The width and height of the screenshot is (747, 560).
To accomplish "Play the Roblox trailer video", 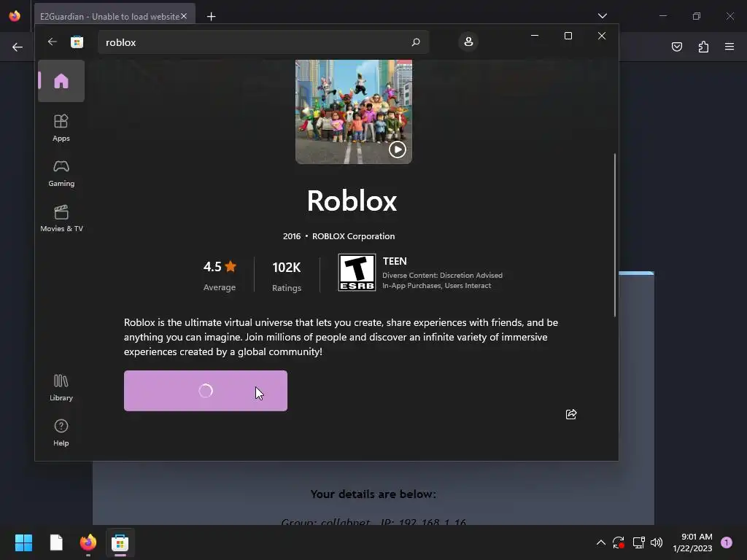I will point(397,149).
